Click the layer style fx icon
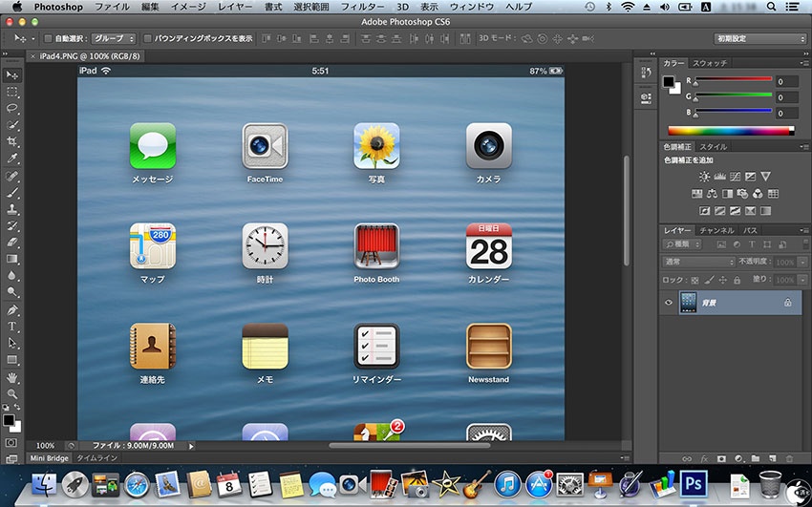The height and width of the screenshot is (507, 812). coord(704,458)
